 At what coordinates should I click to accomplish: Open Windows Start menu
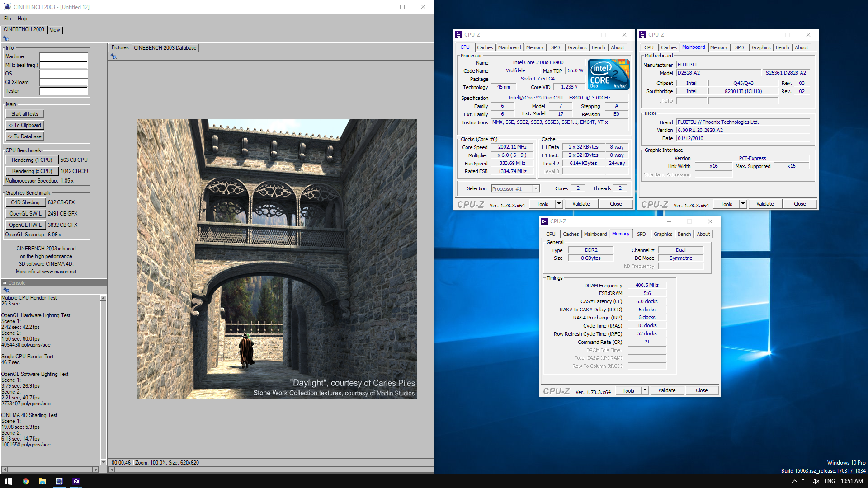(x=8, y=481)
